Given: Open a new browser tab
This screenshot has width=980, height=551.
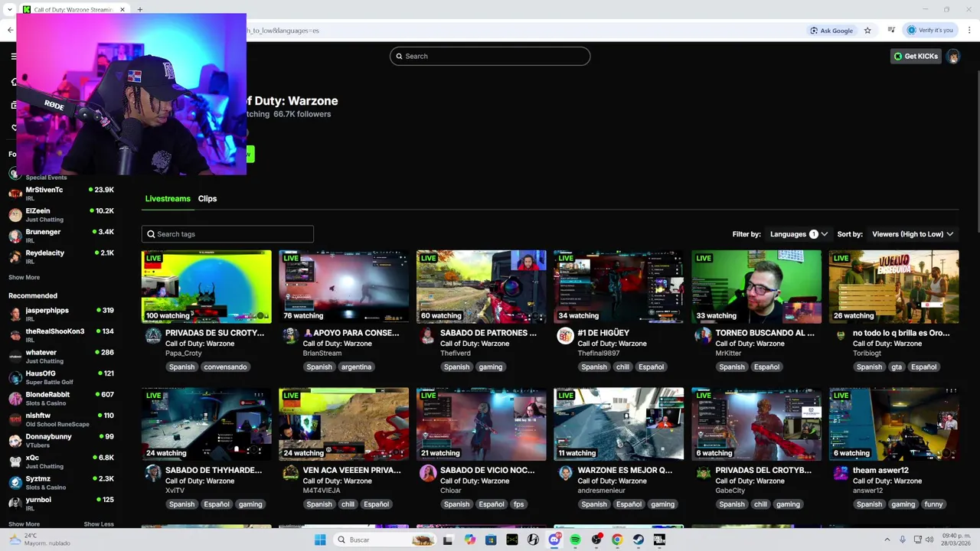Looking at the screenshot, I should pos(140,10).
